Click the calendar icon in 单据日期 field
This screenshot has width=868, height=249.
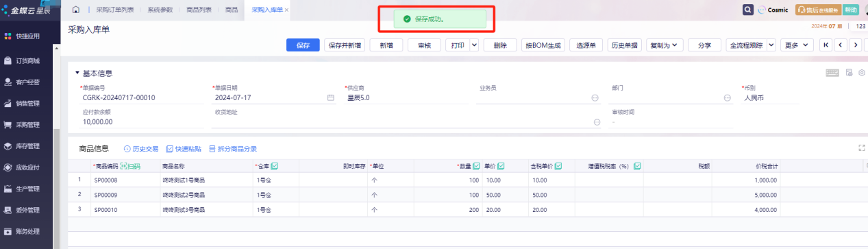coord(331,98)
